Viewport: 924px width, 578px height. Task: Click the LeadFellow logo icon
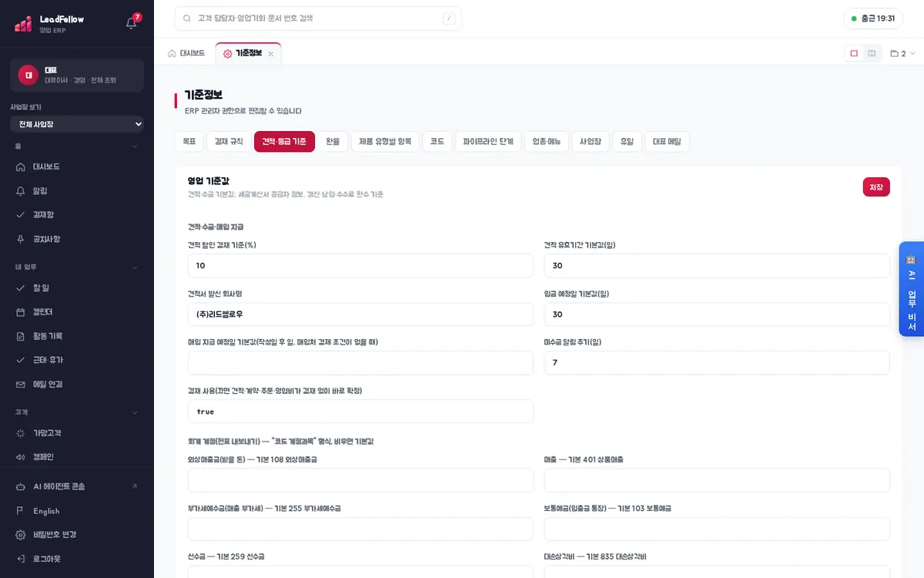coord(23,23)
